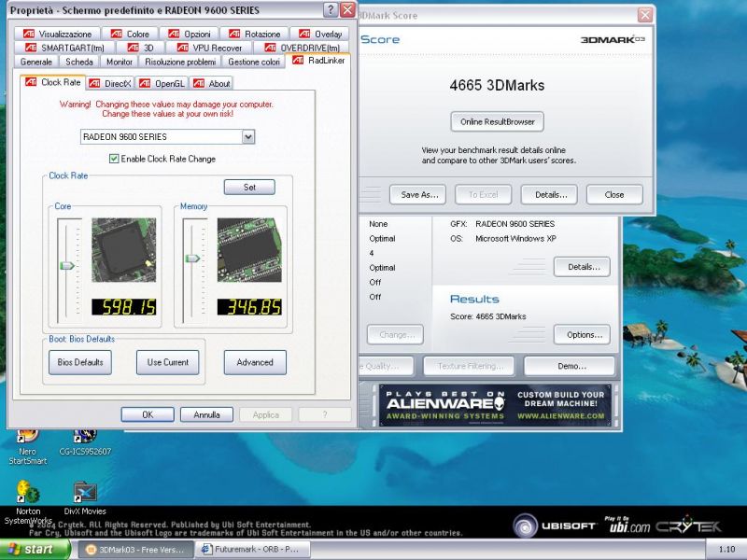Image resolution: width=747 pixels, height=560 pixels.
Task: Click the Core GPU chip image
Action: (x=123, y=249)
